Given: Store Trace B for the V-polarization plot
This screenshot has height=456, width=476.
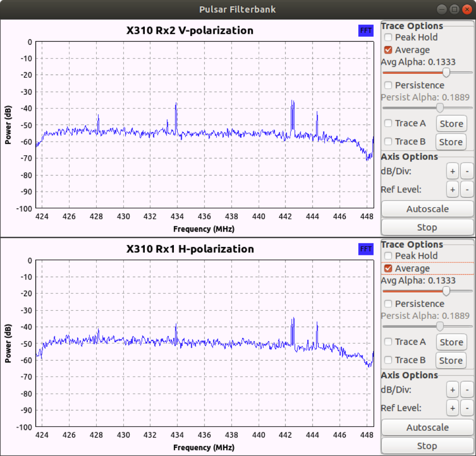Looking at the screenshot, I should point(451,142).
